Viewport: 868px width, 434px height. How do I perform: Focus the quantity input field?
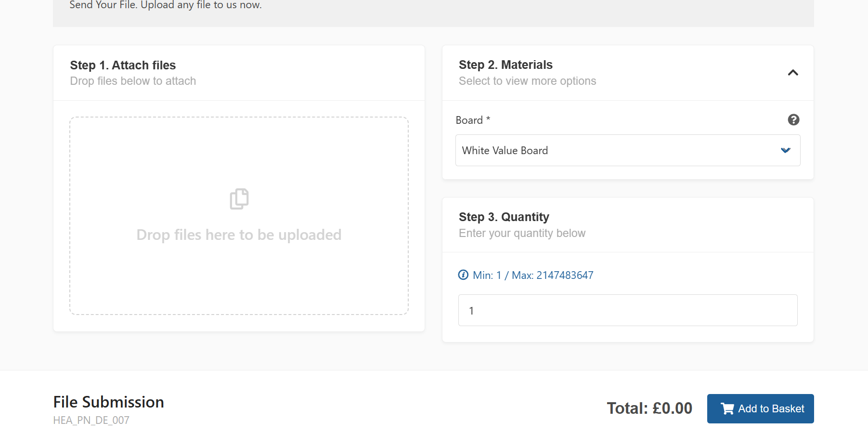tap(627, 310)
